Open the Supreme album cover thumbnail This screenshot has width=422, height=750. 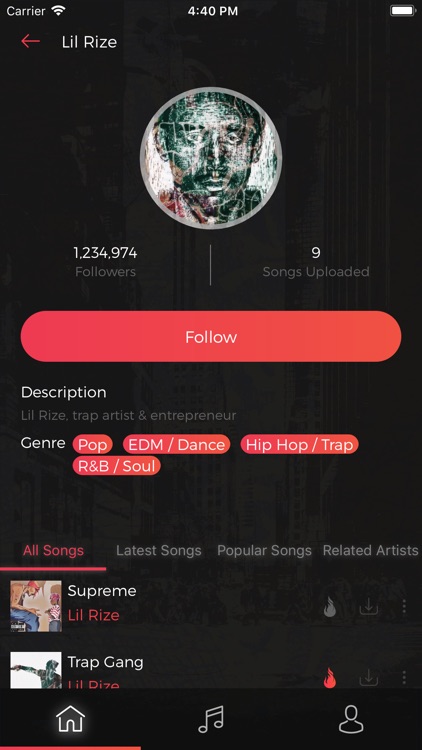[36, 606]
